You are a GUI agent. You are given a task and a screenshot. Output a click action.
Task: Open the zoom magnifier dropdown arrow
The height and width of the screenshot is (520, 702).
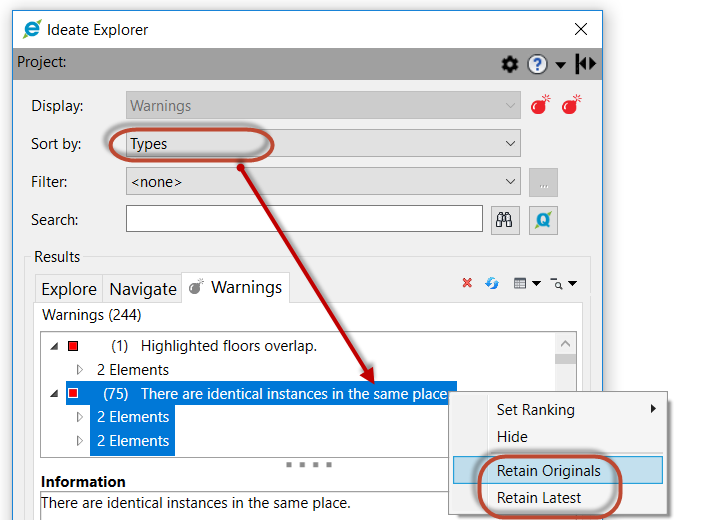pos(573,283)
